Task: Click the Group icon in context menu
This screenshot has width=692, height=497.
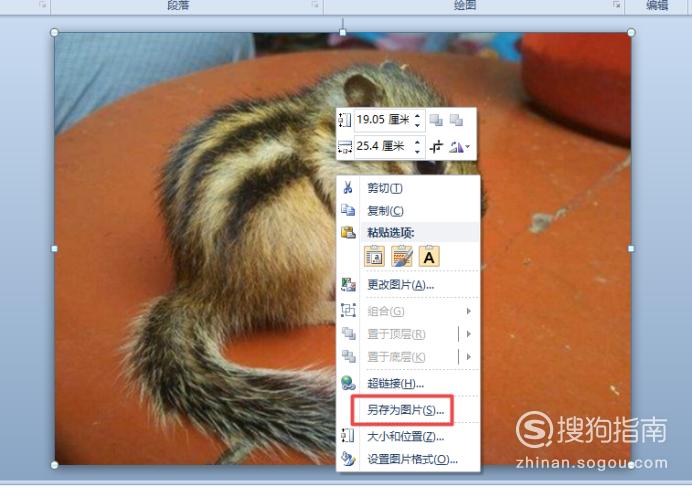Action: (x=348, y=311)
